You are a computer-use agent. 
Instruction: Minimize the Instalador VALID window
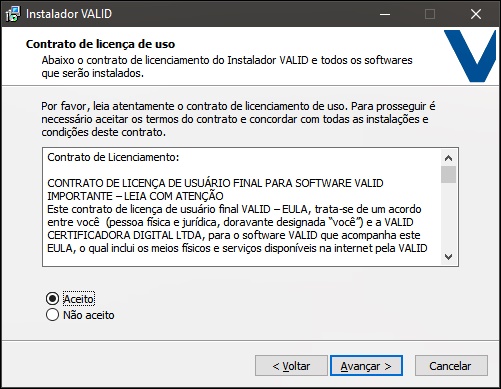click(x=385, y=14)
